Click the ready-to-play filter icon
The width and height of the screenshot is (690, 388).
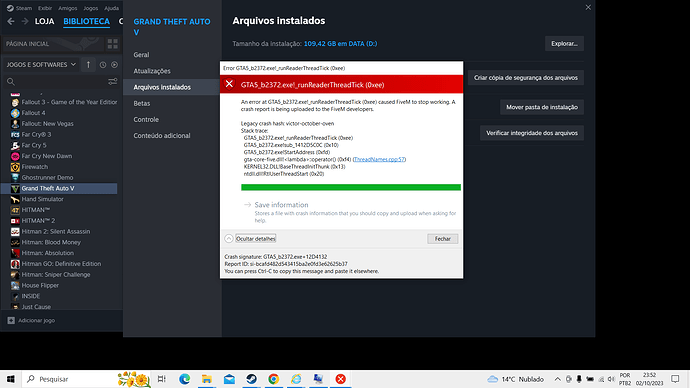click(114, 65)
